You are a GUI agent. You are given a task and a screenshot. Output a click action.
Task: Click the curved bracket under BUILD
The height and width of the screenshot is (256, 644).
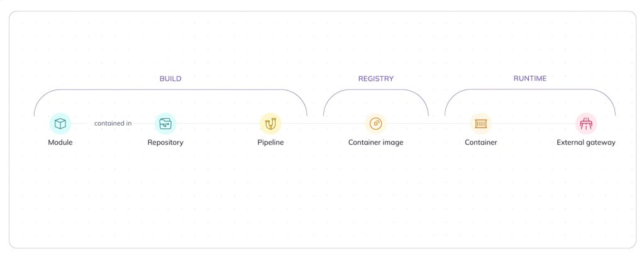tap(170, 90)
